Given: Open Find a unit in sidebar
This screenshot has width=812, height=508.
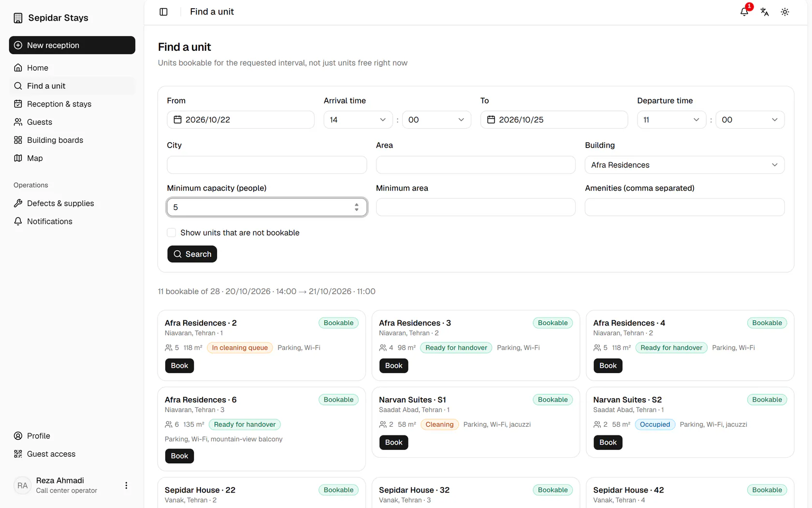Looking at the screenshot, I should tap(72, 86).
